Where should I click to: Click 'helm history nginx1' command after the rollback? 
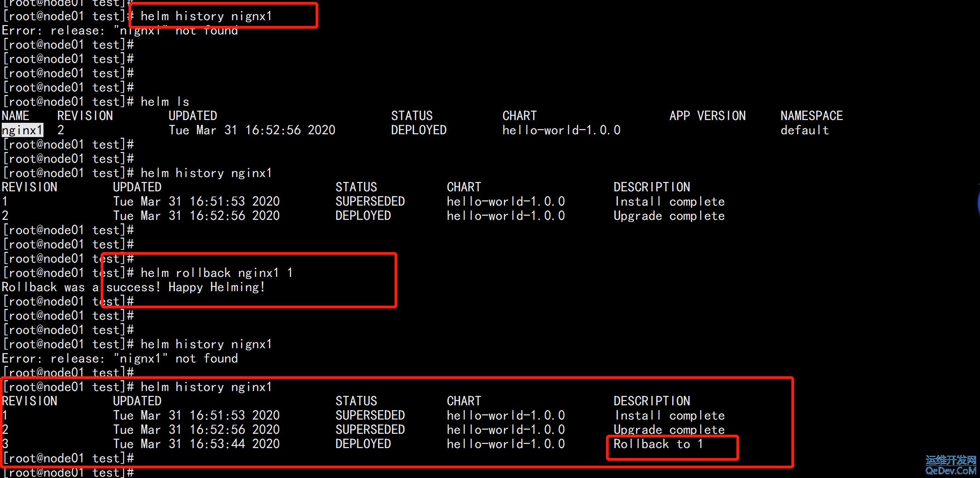coord(206,387)
